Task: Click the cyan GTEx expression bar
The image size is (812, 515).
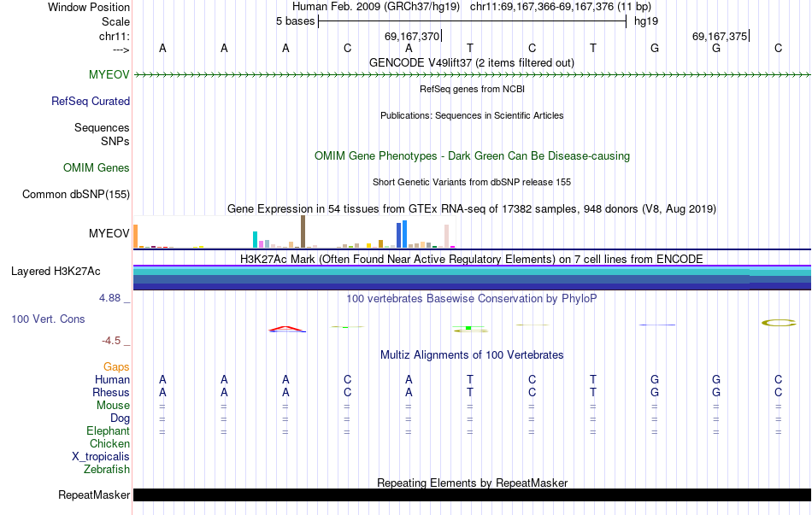Action: tap(255, 240)
